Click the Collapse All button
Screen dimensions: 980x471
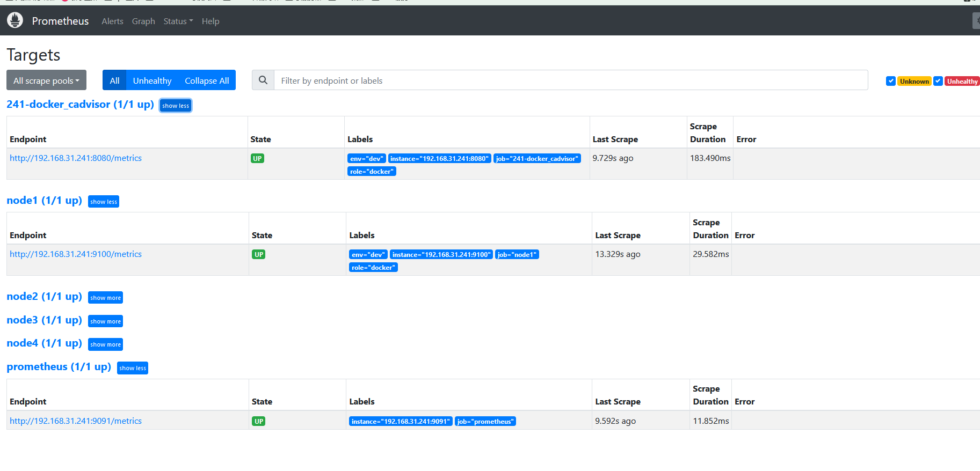(207, 80)
